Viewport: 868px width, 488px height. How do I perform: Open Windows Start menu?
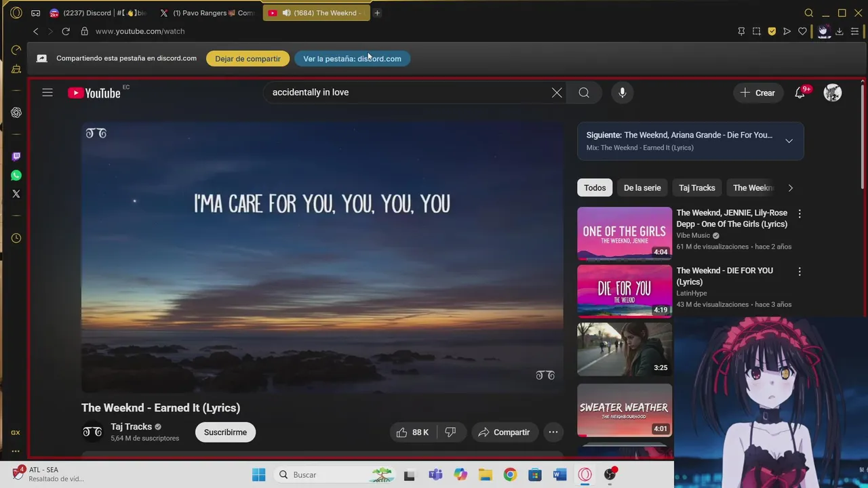pos(258,474)
